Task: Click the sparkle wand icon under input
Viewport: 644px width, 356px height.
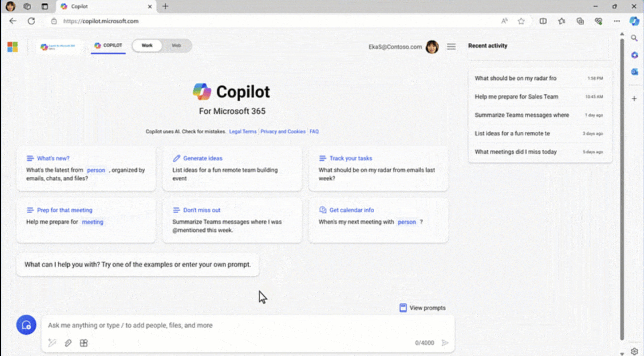Action: pyautogui.click(x=52, y=343)
